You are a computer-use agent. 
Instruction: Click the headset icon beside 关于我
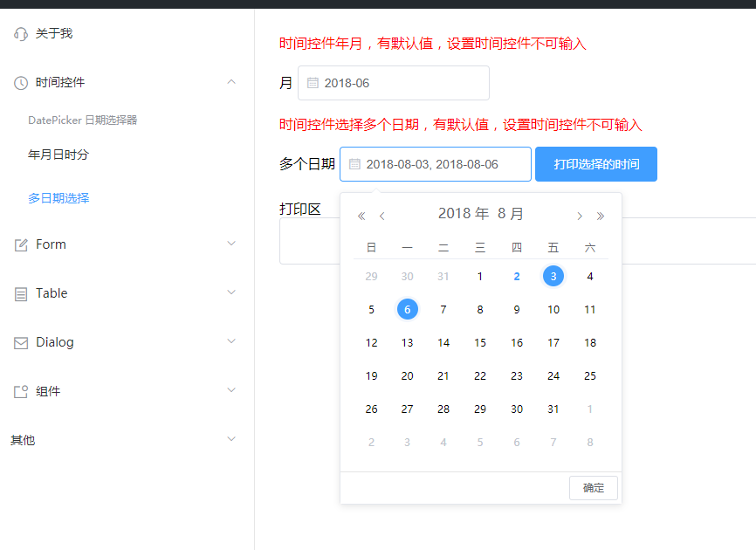point(21,34)
